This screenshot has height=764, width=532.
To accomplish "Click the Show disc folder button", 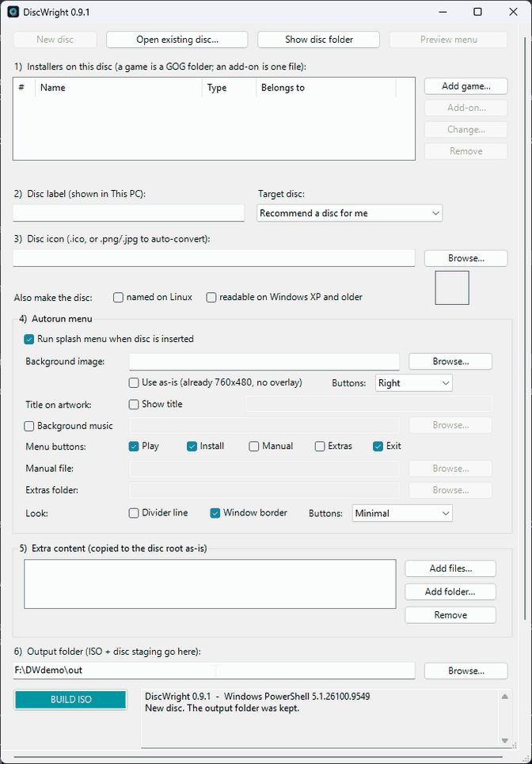I will click(318, 40).
